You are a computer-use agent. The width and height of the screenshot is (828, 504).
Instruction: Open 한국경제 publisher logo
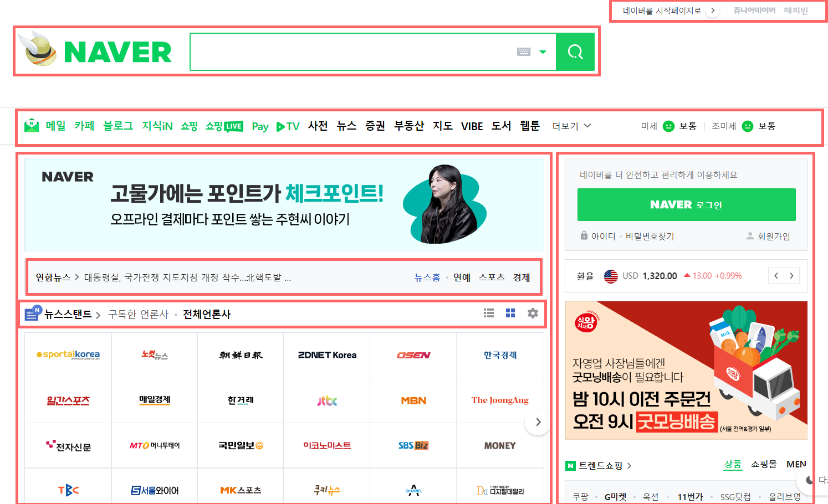[500, 355]
